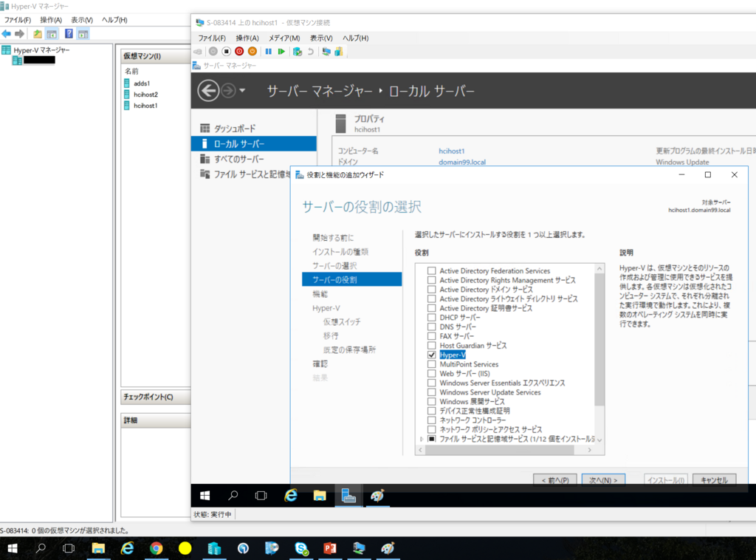This screenshot has width=756, height=560.
Task: Check the ネットワーク コントローラー role
Action: (431, 420)
